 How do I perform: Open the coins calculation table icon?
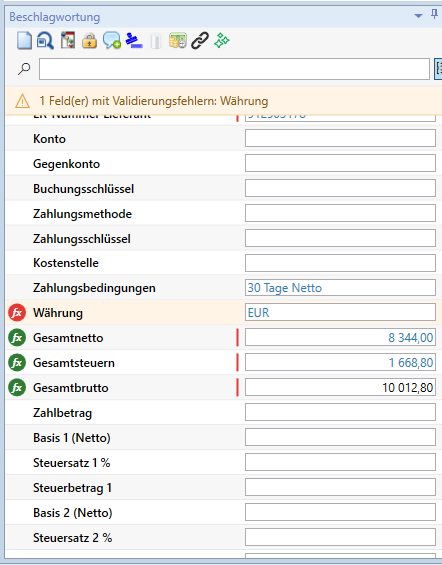178,40
